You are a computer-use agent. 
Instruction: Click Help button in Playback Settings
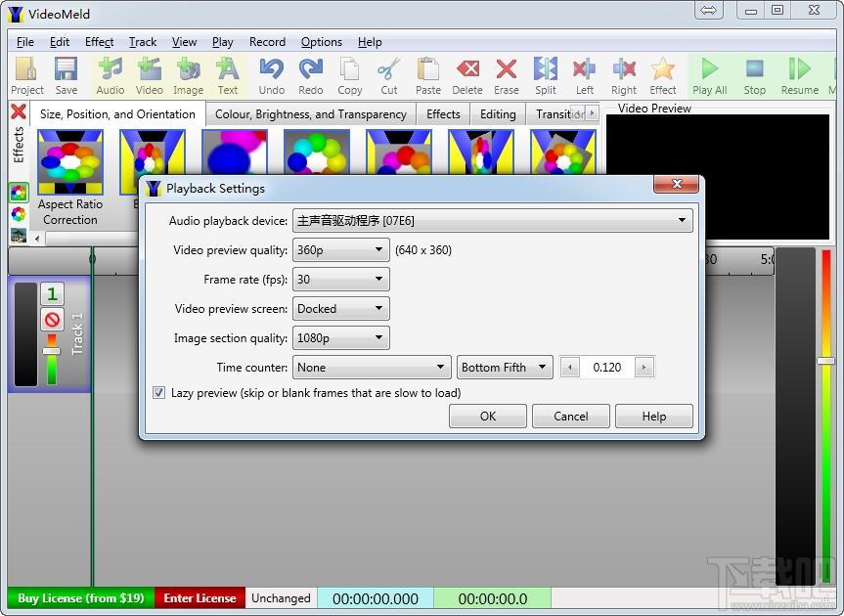[x=654, y=416]
